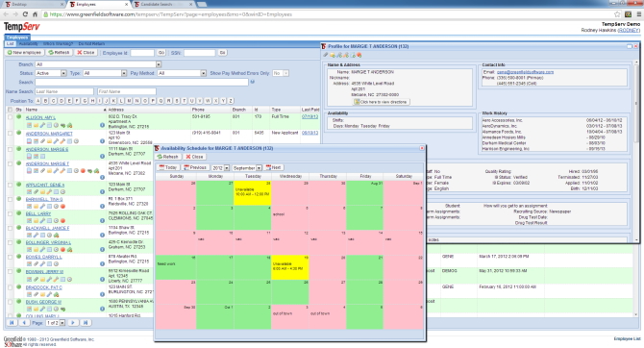Click the Previous month button
644x348 pixels.
pyautogui.click(x=195, y=167)
